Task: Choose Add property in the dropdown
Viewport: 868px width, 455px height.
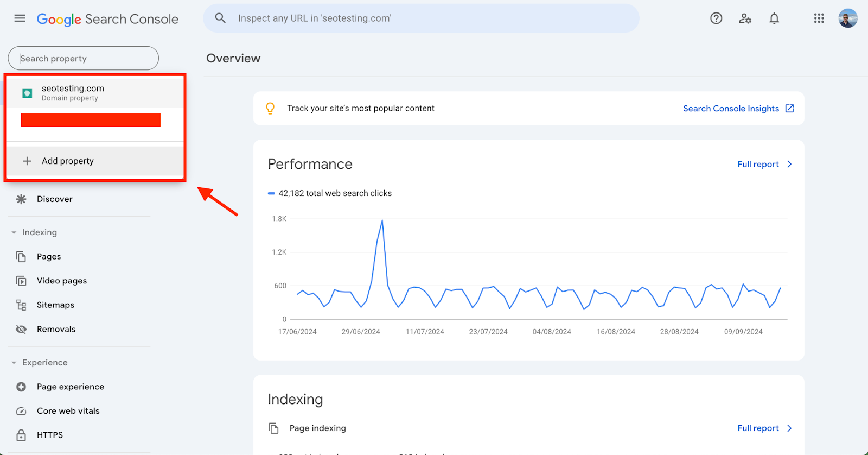Action: pos(95,161)
